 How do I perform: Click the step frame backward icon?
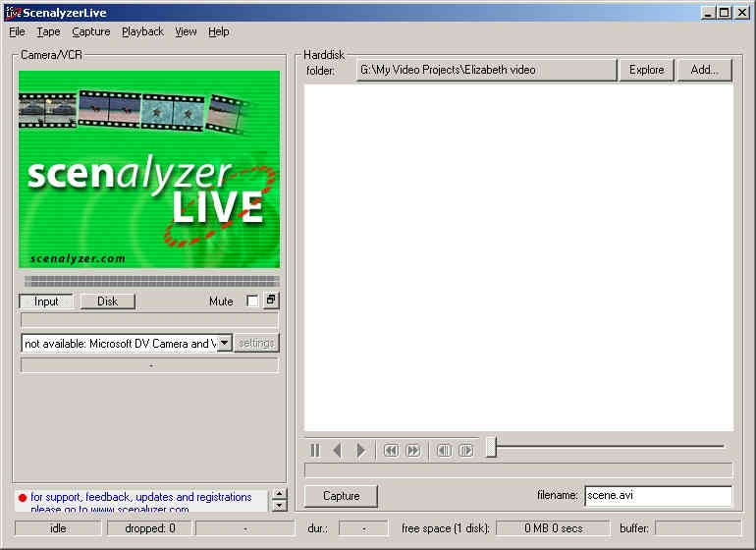coord(444,450)
